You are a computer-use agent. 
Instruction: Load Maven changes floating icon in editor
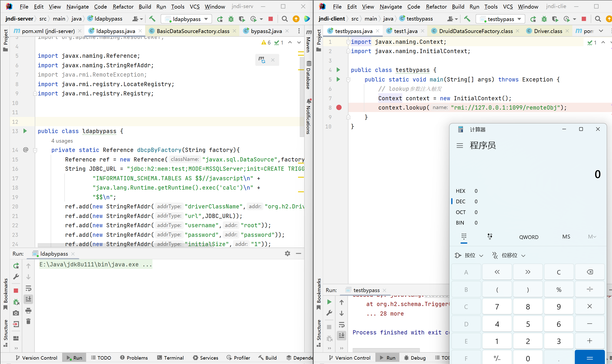pos(262,60)
